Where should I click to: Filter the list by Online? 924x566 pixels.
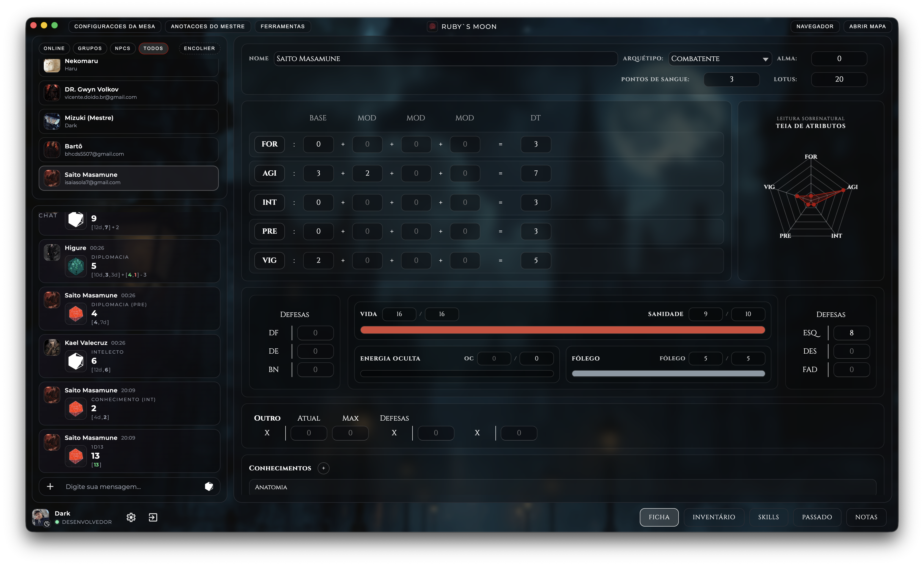coord(54,48)
